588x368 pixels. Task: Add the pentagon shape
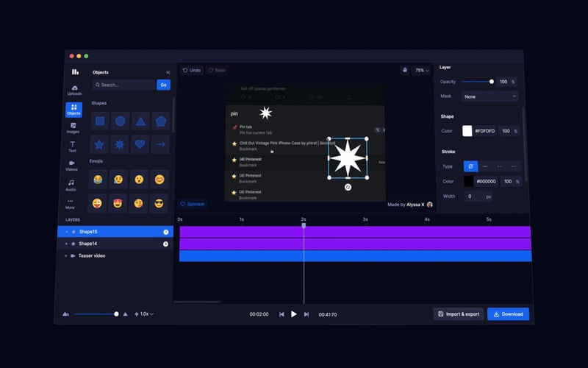point(161,121)
